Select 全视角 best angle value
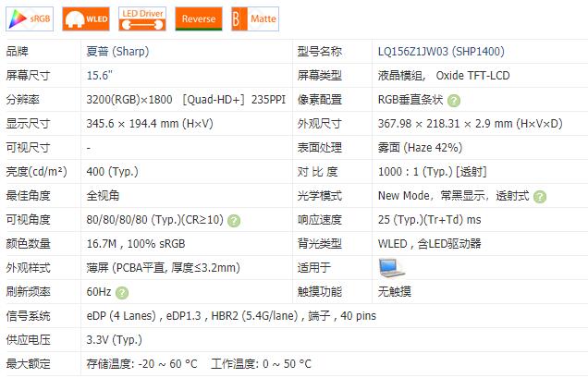The image size is (588, 378). 103,195
